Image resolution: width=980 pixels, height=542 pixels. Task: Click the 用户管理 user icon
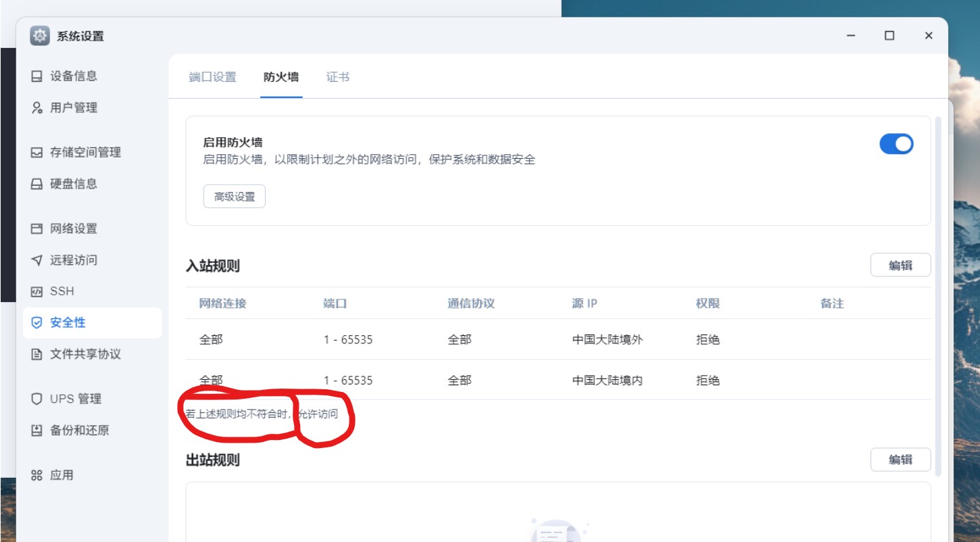tap(36, 107)
